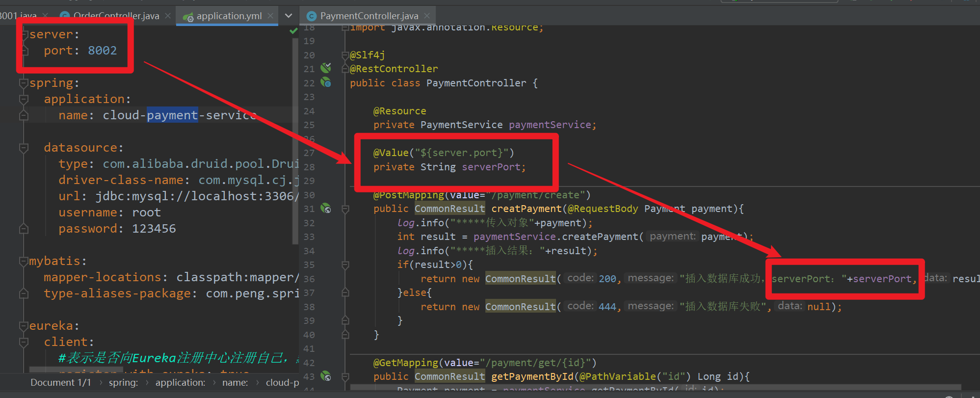This screenshot has width=980, height=398.
Task: Click the fold end marker at line 40
Action: click(345, 335)
